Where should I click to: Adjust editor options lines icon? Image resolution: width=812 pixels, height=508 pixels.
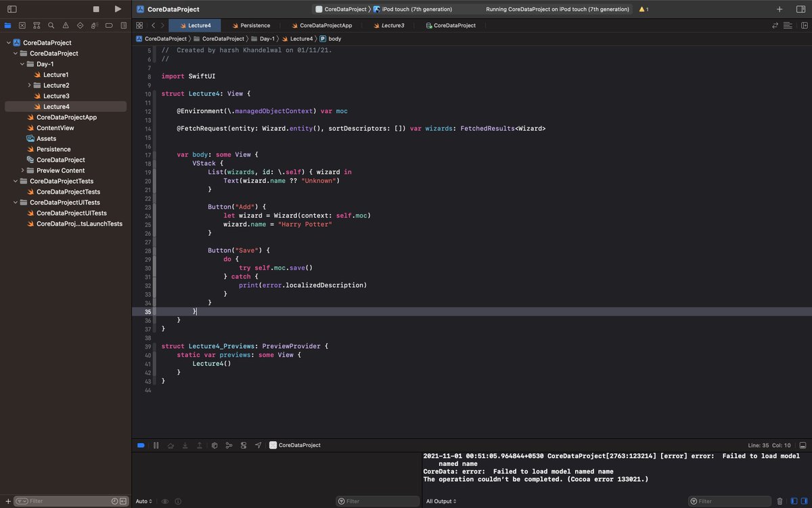click(788, 26)
